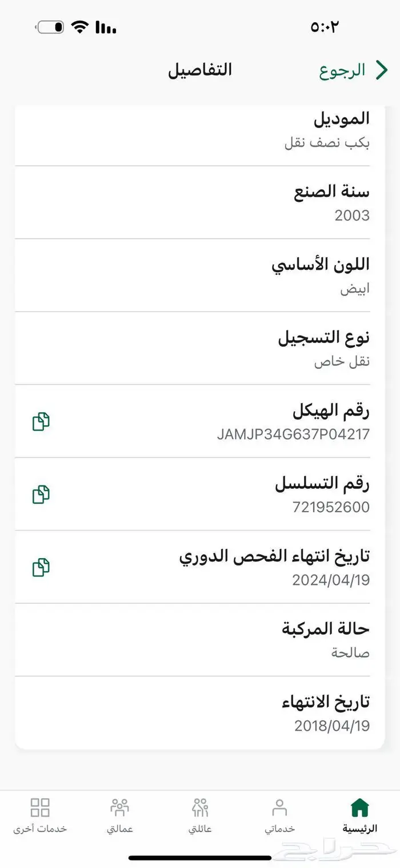Screen dimensions: 400x868
Task: Tap the chassis number JAMJP34G637P04217
Action: (x=293, y=434)
